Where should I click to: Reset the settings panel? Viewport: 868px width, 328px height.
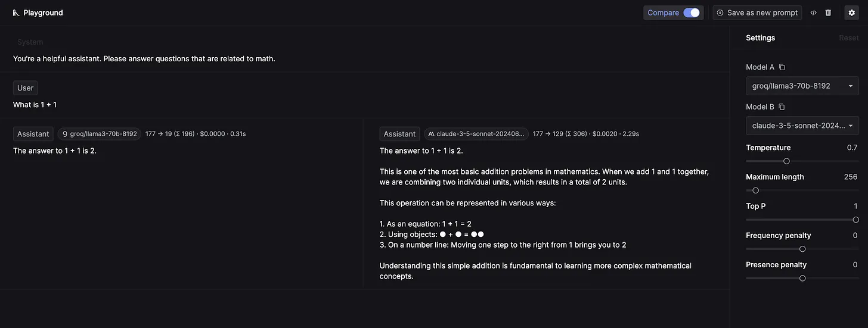click(x=848, y=38)
